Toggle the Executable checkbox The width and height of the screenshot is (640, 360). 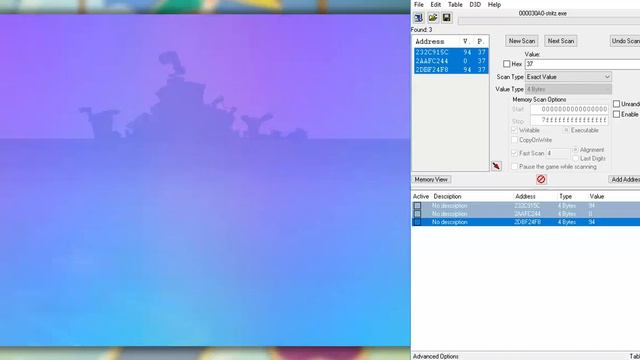[x=566, y=130]
